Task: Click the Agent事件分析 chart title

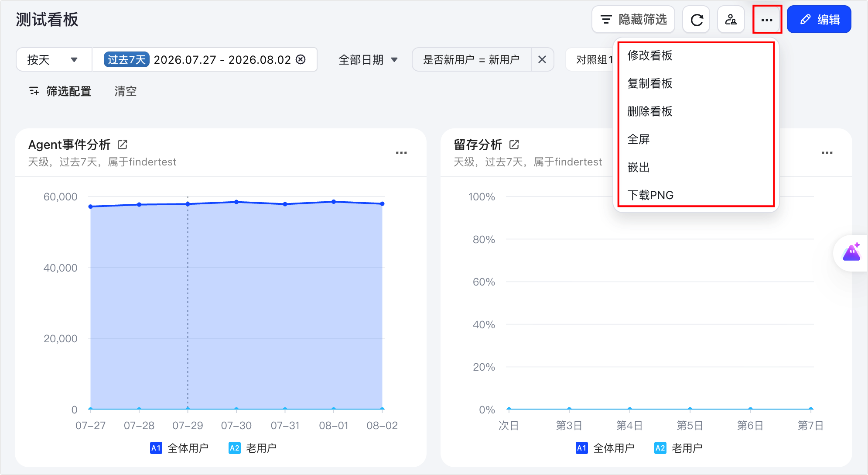Action: point(69,145)
